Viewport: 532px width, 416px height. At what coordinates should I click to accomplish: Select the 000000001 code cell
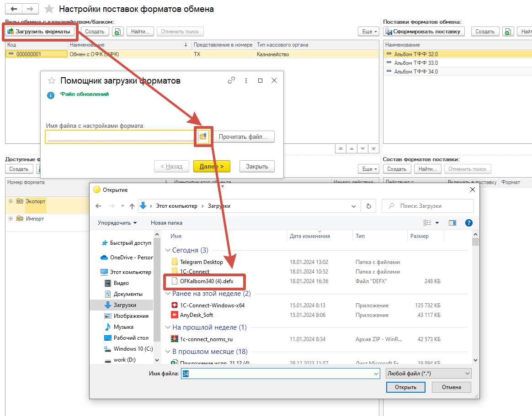tap(37, 54)
